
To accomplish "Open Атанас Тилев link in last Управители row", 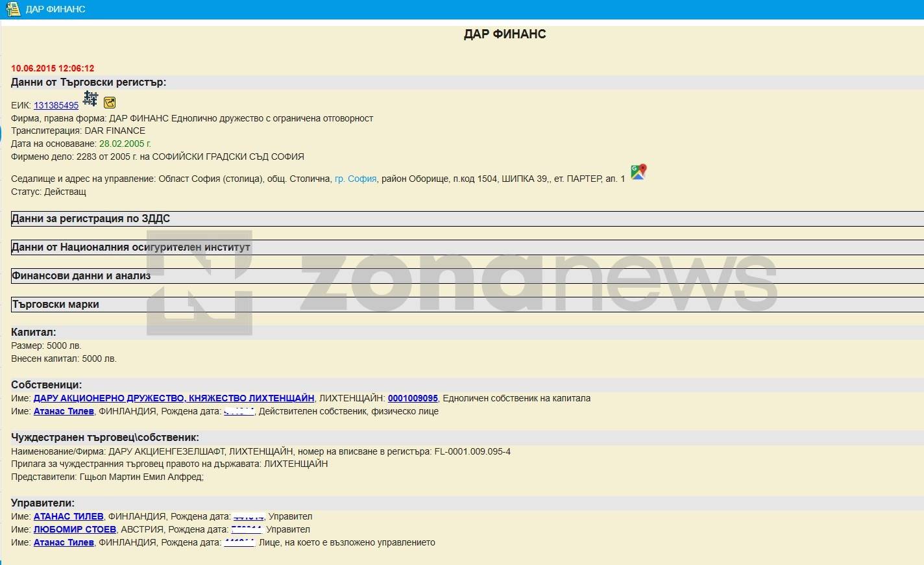I will point(64,542).
